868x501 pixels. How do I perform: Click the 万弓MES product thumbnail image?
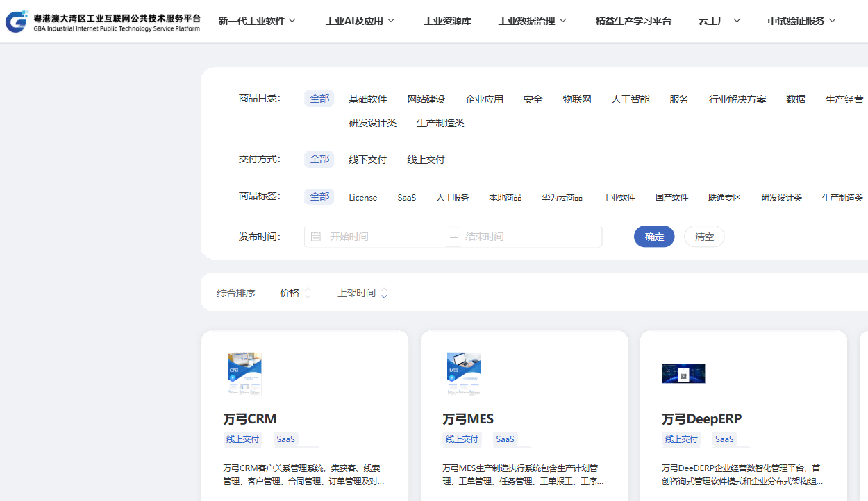coord(464,374)
